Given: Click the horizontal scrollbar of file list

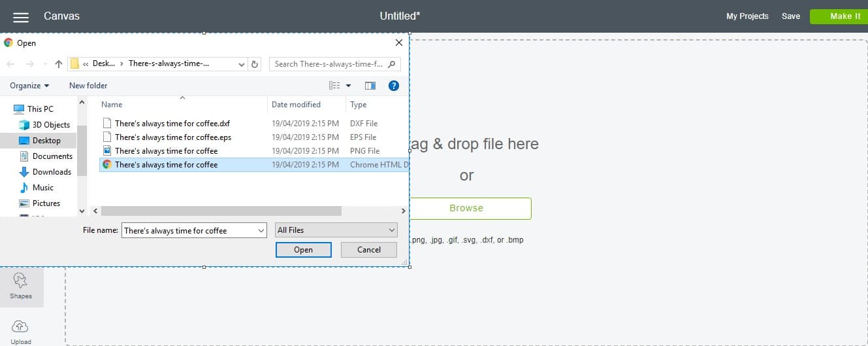Looking at the screenshot, I should point(221,211).
